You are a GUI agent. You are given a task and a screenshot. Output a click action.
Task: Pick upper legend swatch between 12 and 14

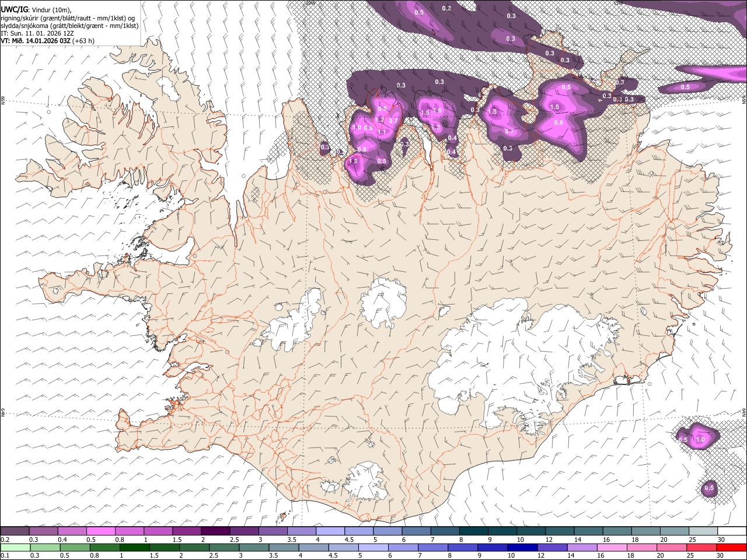(560, 531)
